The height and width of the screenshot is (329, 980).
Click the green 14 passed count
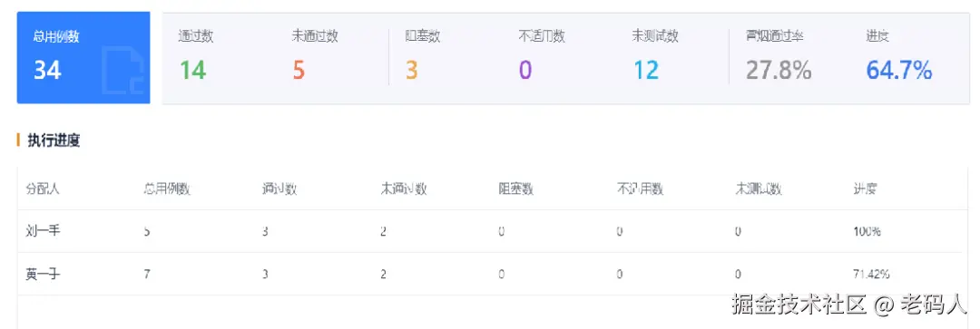193,70
